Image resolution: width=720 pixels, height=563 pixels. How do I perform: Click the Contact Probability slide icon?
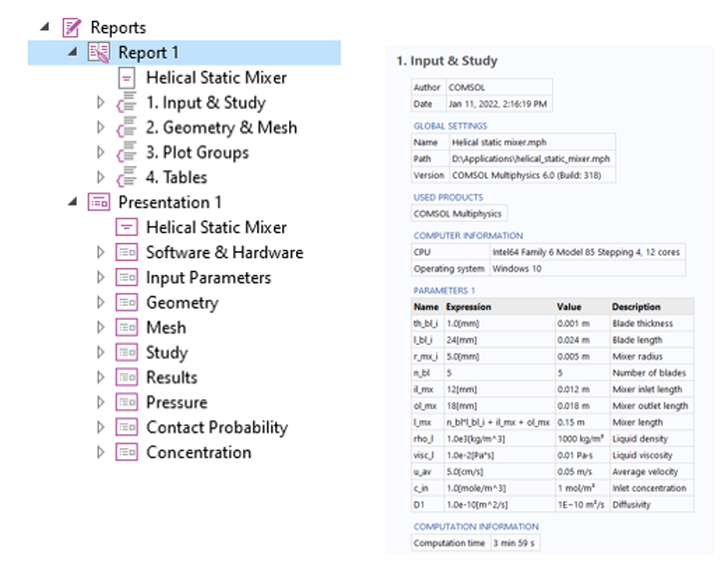click(126, 428)
